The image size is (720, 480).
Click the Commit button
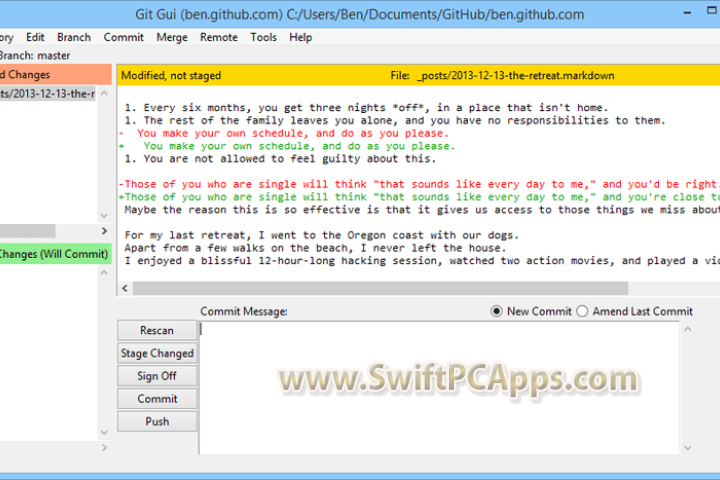pyautogui.click(x=157, y=399)
